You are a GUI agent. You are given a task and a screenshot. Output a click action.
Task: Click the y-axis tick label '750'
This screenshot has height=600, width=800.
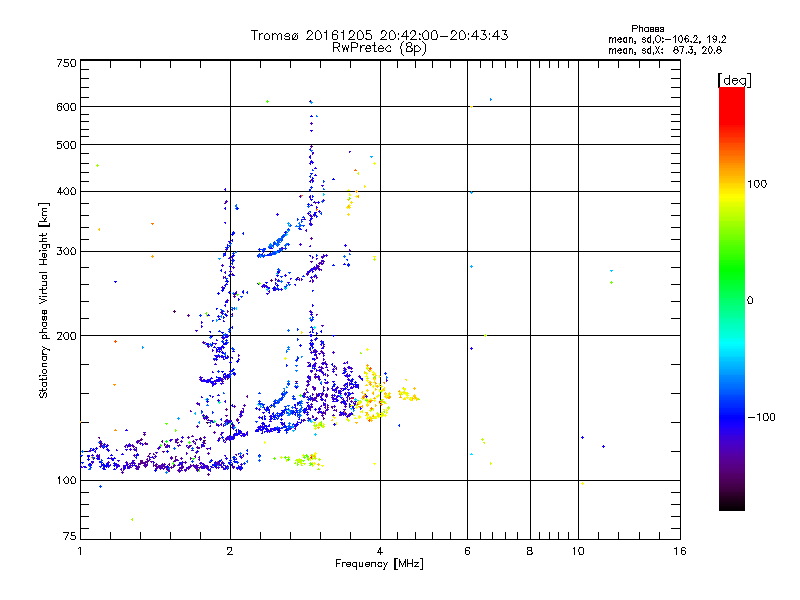pos(66,63)
